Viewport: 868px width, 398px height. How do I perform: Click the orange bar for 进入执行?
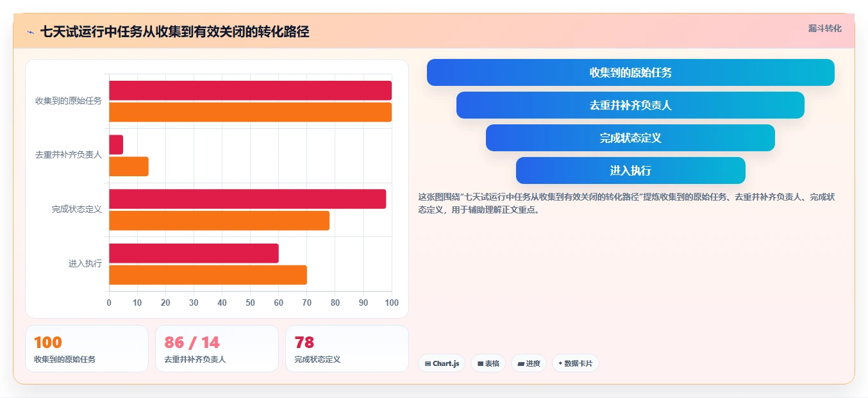[x=208, y=275]
